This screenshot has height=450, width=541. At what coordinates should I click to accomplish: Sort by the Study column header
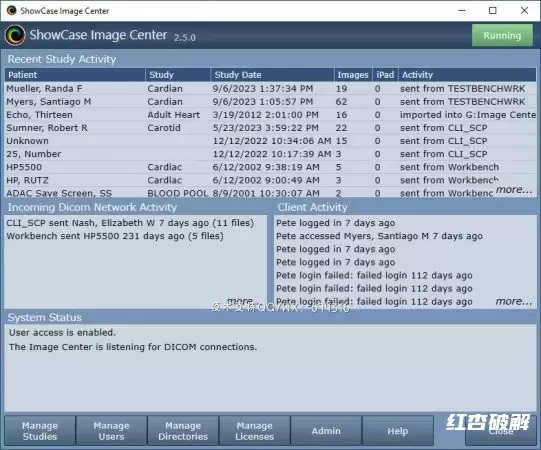(x=178, y=75)
